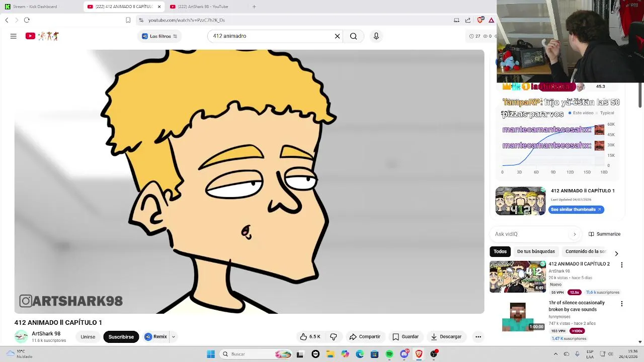
Task: Bookmark this page with the bookmark icon
Action: tap(128, 20)
